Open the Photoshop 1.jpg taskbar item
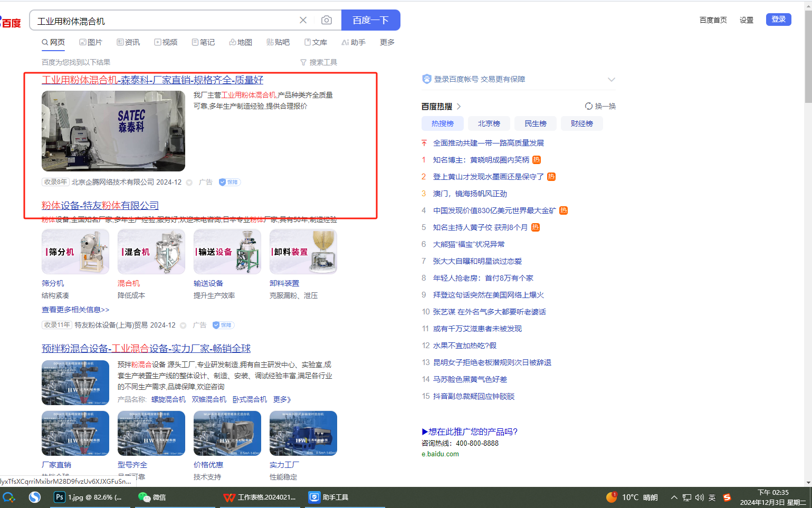This screenshot has width=812, height=508. click(90, 497)
